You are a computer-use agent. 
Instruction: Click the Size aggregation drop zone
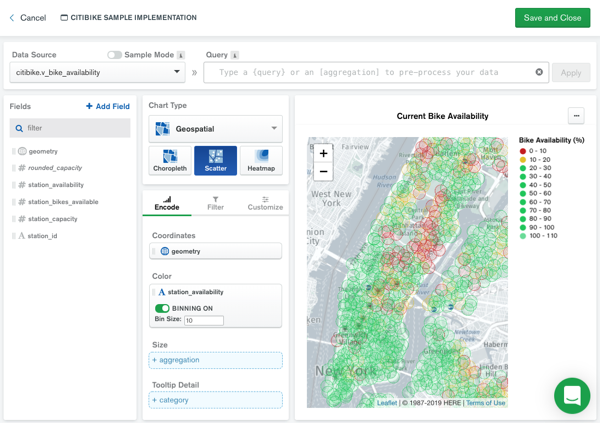point(215,360)
